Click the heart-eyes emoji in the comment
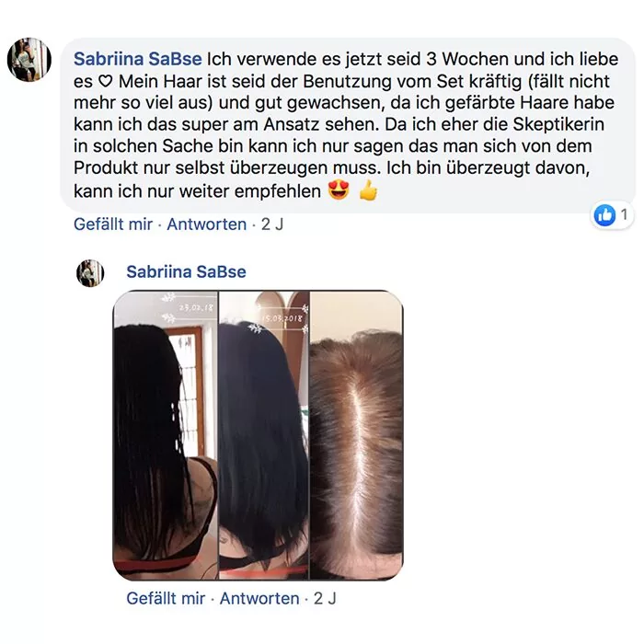Image resolution: width=644 pixels, height=644 pixels. coord(339,190)
